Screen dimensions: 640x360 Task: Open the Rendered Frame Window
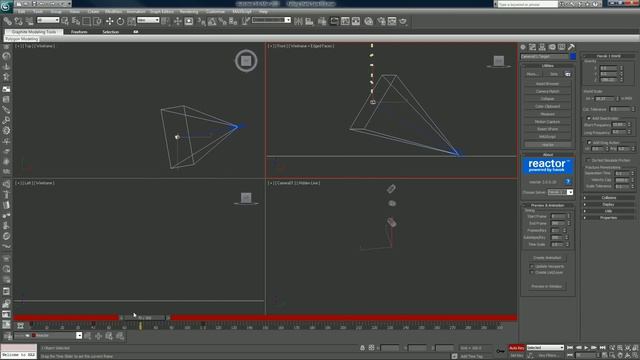point(392,21)
